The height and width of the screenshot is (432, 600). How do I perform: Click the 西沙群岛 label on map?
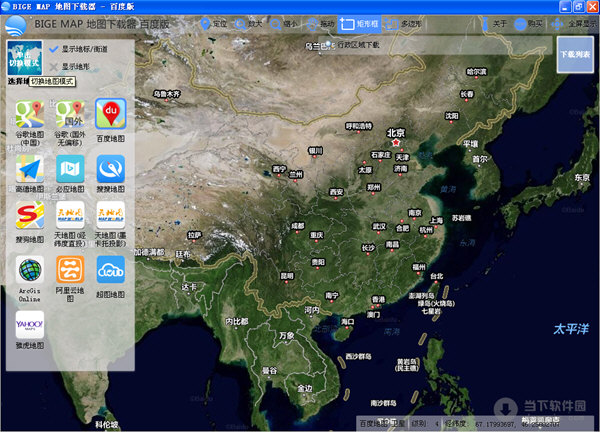point(358,356)
